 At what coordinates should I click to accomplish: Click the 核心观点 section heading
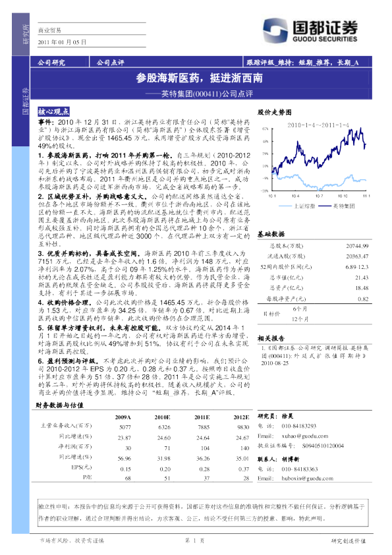click(x=53, y=111)
